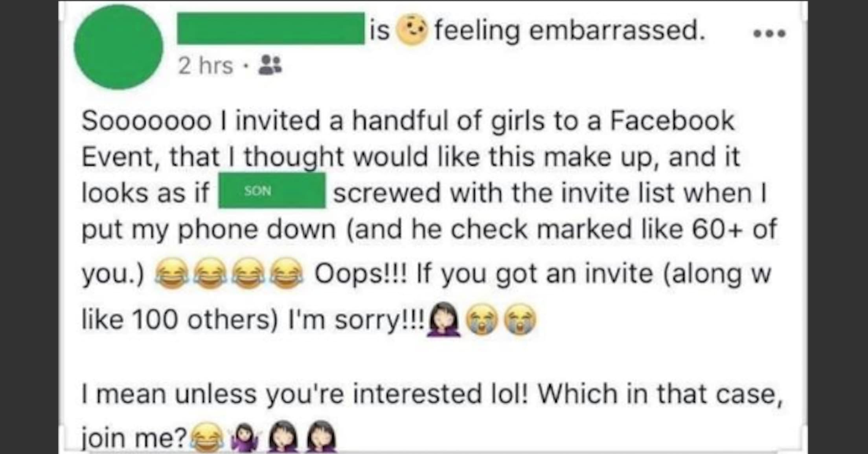The image size is (868, 454).
Task: Click the first laughing emoji after "you.)"
Action: 171,274
